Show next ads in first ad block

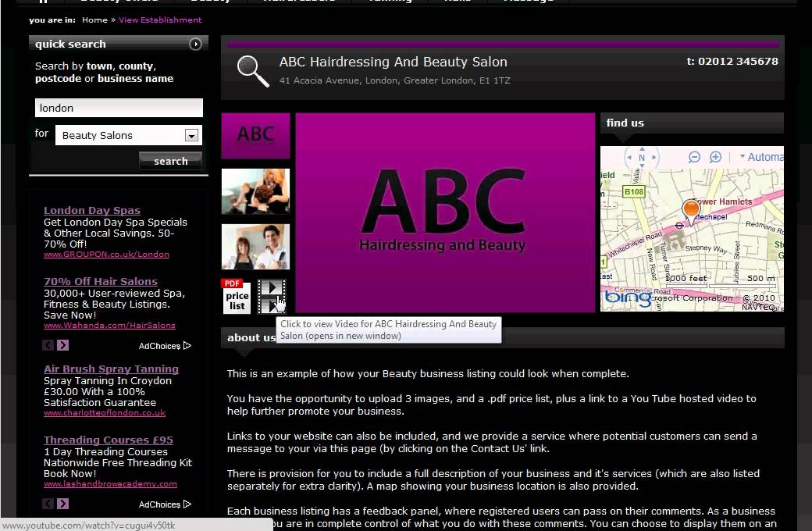tap(62, 345)
